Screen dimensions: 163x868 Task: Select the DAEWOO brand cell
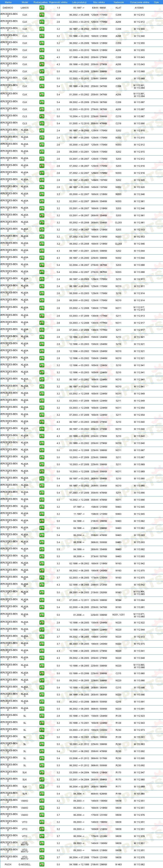[8, 7]
